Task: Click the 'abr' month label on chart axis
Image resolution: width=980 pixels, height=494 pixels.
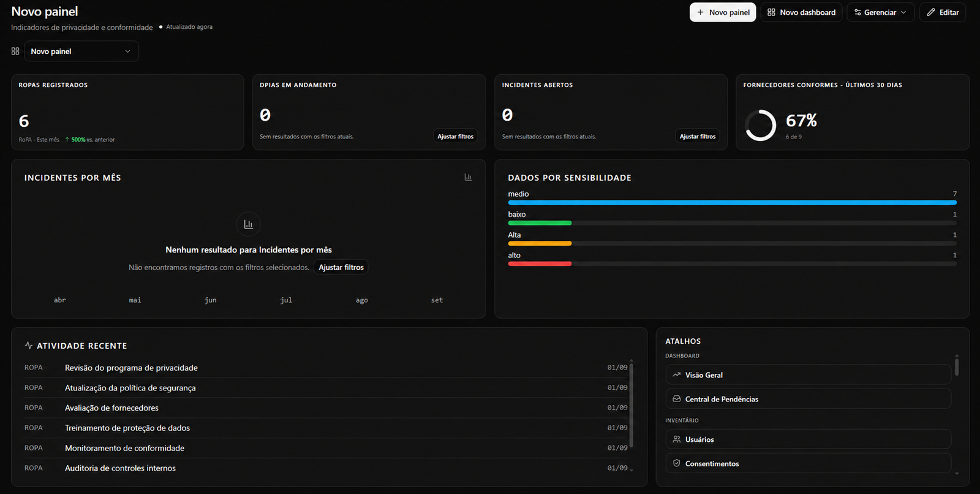Action: coord(59,300)
